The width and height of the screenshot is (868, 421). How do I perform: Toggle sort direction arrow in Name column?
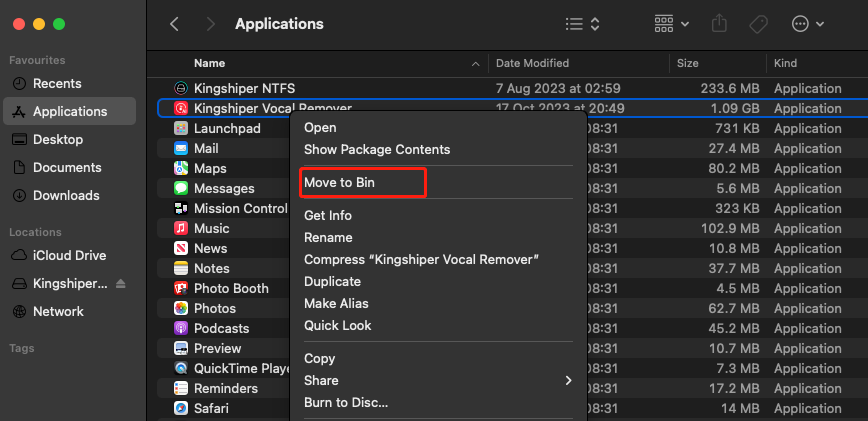click(x=475, y=64)
